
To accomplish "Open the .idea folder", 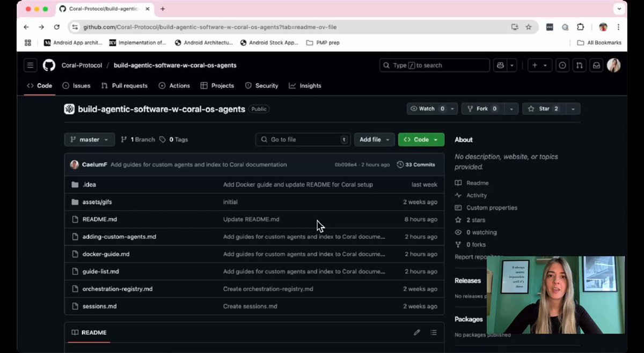I will (89, 185).
